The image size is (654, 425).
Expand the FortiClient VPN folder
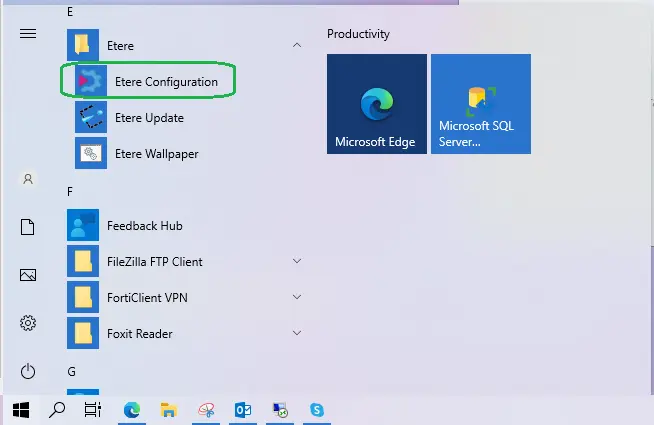click(x=297, y=298)
